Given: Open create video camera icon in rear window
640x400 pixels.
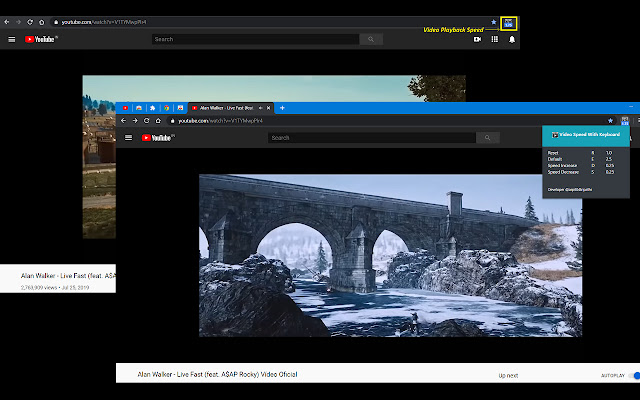Looking at the screenshot, I should tap(477, 39).
